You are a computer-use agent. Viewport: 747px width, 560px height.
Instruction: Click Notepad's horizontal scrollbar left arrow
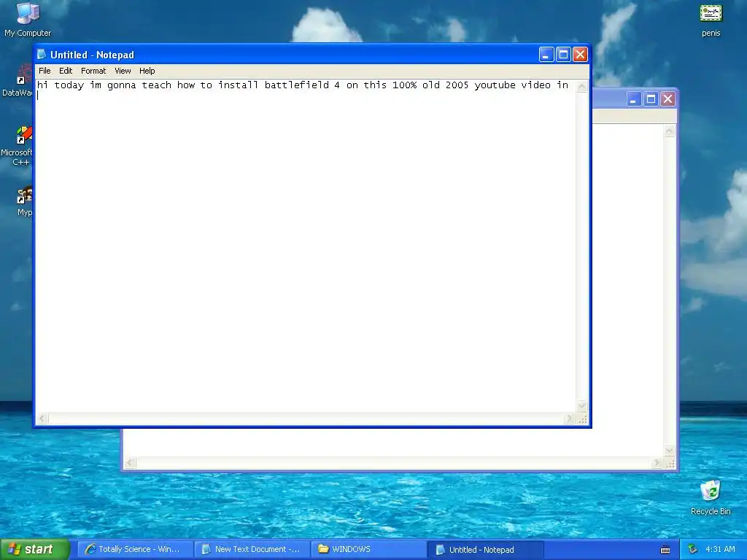click(x=42, y=419)
